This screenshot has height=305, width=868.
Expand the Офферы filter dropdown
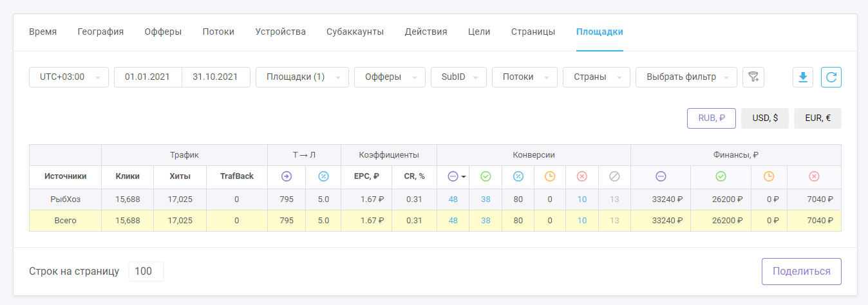click(x=390, y=77)
